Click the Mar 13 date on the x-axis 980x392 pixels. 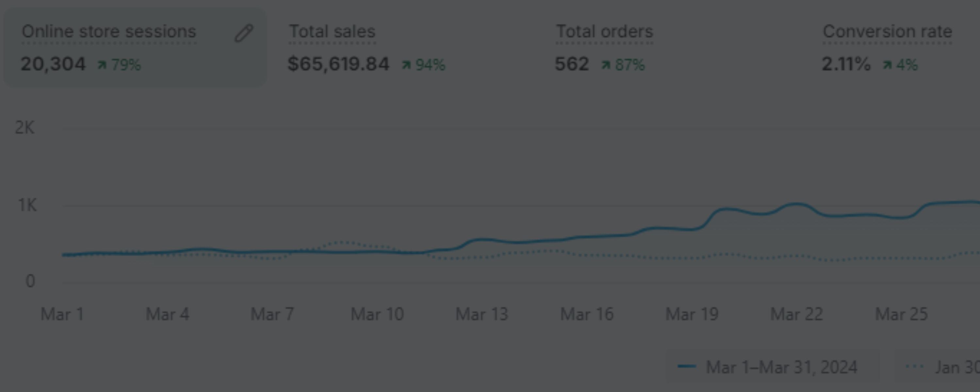482,314
